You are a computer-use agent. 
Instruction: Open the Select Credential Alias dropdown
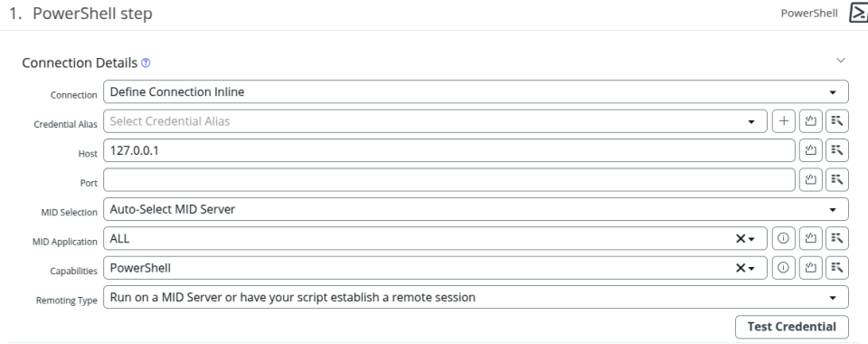[x=435, y=121]
